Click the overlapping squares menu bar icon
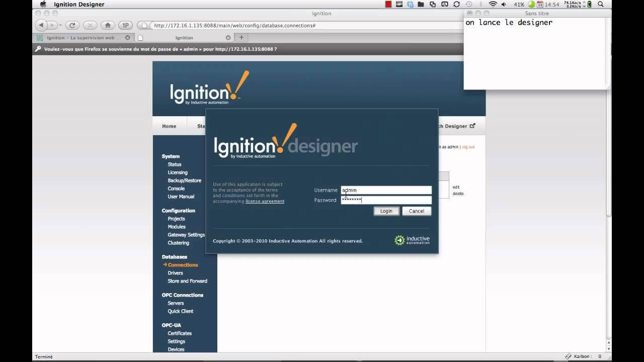 433,4
